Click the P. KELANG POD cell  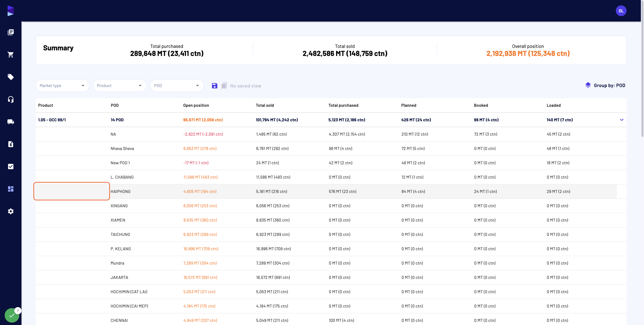(x=121, y=249)
